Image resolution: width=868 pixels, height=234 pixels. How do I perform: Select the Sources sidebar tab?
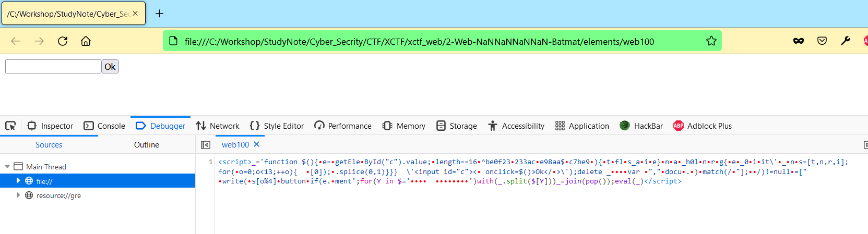point(49,145)
